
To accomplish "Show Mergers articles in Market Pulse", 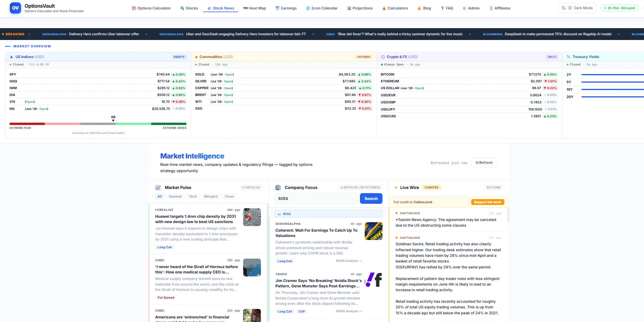I will pyautogui.click(x=211, y=196).
